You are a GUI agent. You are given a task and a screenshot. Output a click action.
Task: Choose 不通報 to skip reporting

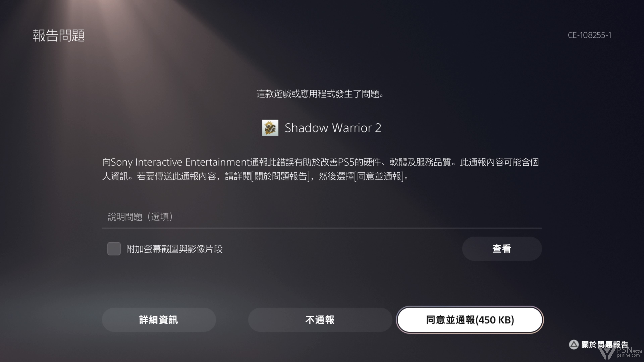pyautogui.click(x=320, y=320)
